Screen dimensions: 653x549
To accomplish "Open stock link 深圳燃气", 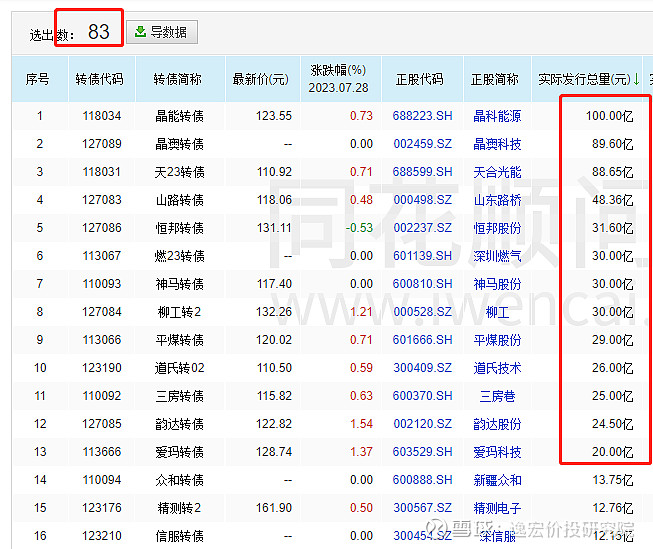I will tap(497, 256).
